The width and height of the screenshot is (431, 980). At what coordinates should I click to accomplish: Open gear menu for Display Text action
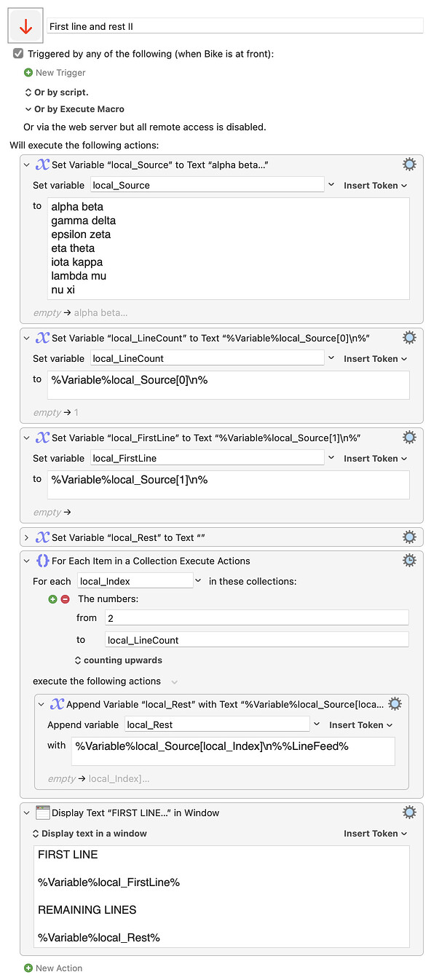pyautogui.click(x=409, y=813)
